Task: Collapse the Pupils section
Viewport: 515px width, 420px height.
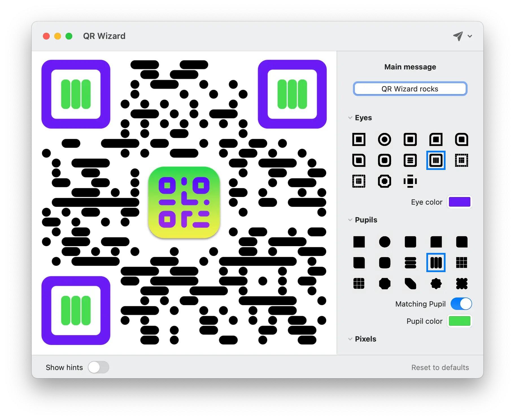Action: click(350, 220)
